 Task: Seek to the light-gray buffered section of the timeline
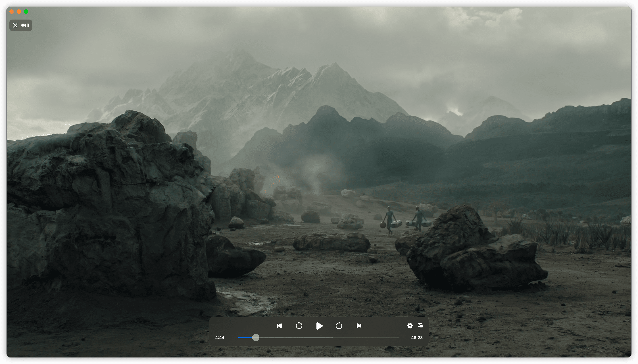pyautogui.click(x=295, y=338)
